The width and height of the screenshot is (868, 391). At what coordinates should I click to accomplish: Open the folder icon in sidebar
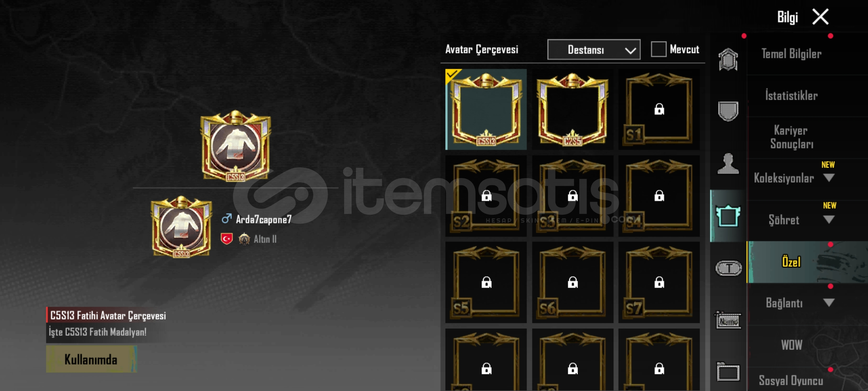pos(728,371)
